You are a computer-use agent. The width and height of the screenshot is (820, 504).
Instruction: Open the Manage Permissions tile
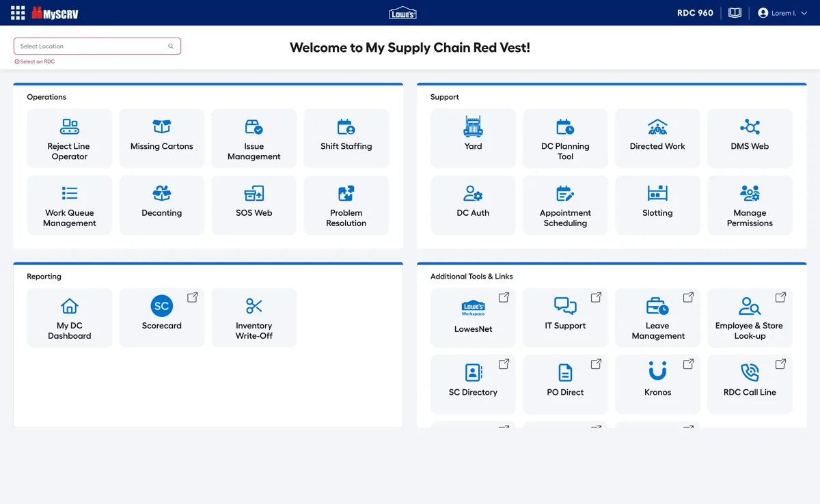(750, 205)
